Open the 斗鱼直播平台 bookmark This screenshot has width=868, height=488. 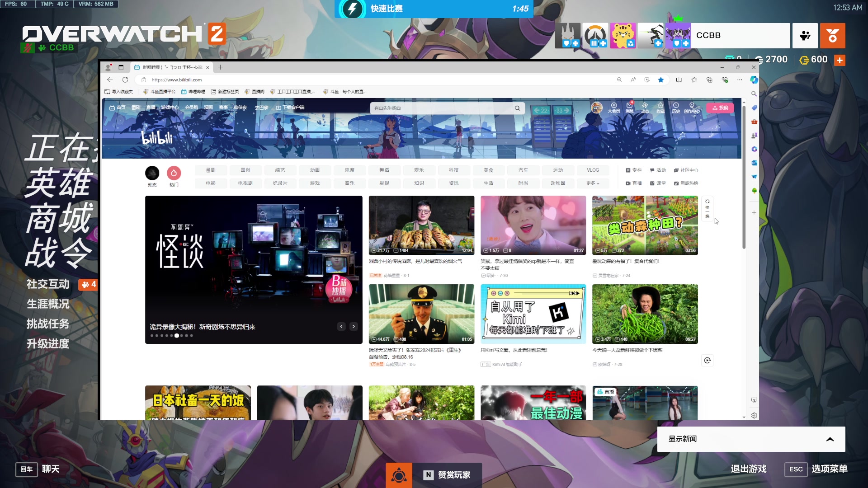pyautogui.click(x=159, y=92)
